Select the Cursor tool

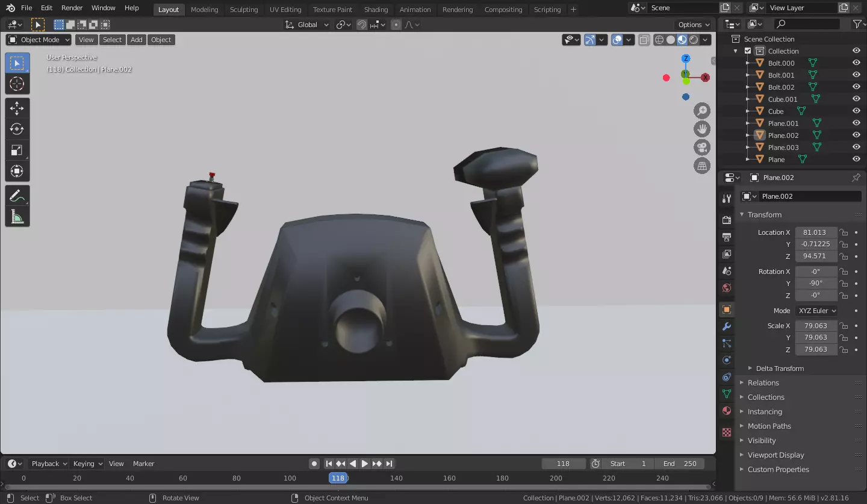(x=17, y=84)
